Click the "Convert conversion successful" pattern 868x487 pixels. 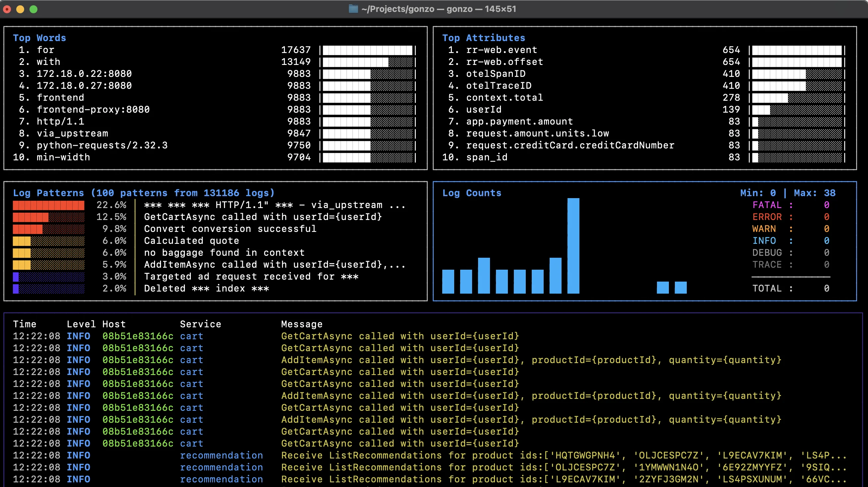point(230,229)
